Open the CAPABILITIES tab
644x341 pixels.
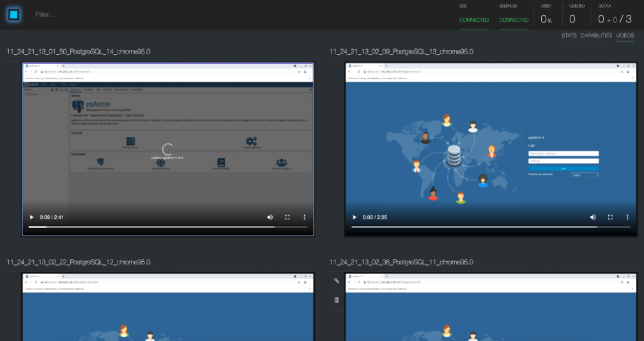tap(596, 36)
